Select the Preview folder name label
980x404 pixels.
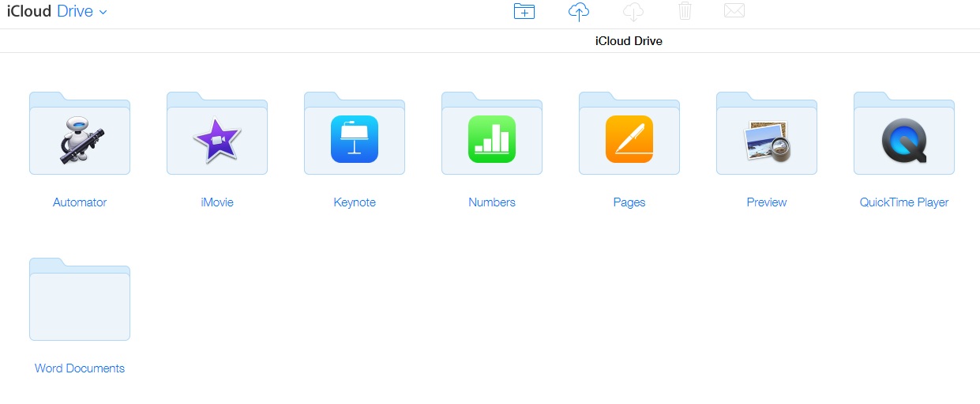tap(767, 202)
